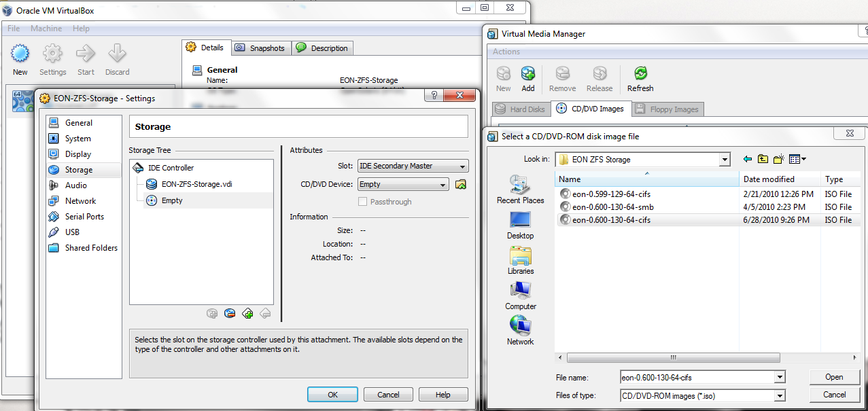
Task: Click the File name input field
Action: (x=697, y=377)
